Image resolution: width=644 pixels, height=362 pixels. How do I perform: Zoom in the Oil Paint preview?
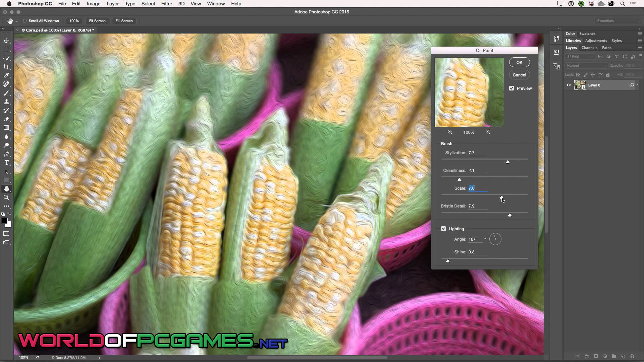[488, 132]
